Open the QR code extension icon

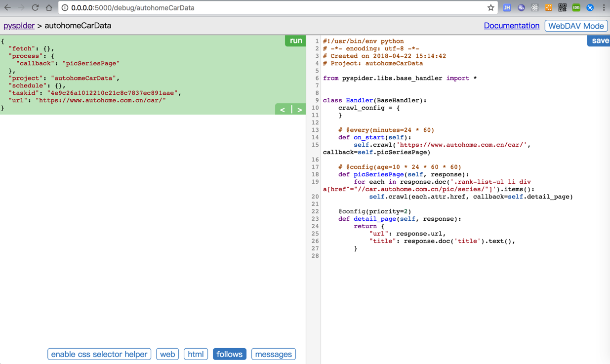click(x=563, y=7)
